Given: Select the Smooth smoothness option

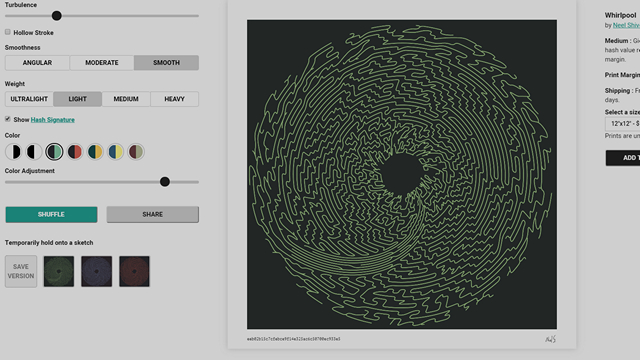Looking at the screenshot, I should pyautogui.click(x=166, y=63).
